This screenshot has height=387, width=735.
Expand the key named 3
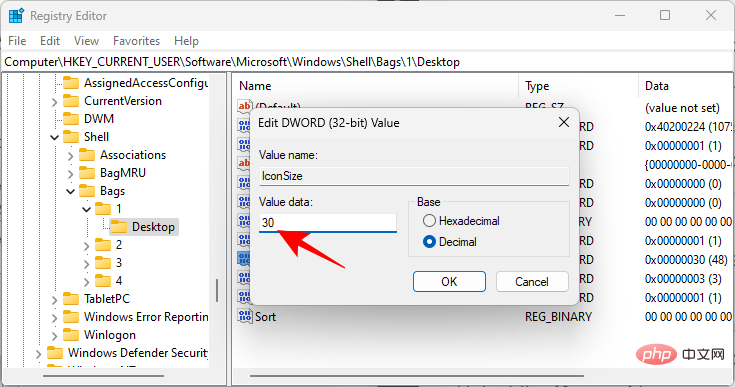coord(86,263)
